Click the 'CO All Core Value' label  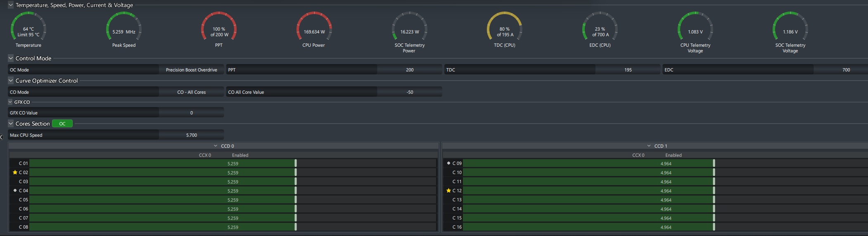point(246,92)
